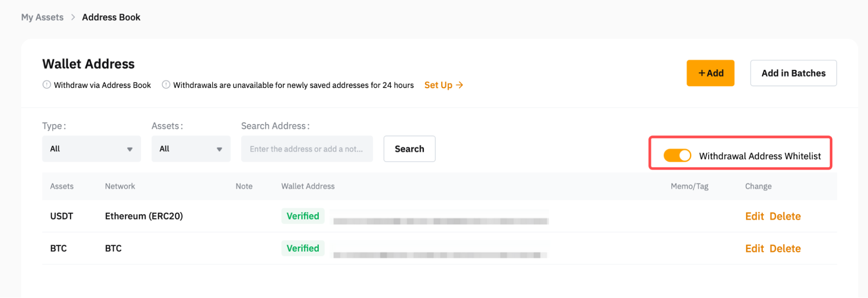The height and width of the screenshot is (298, 868).
Task: Open the Set Up link
Action: (438, 85)
